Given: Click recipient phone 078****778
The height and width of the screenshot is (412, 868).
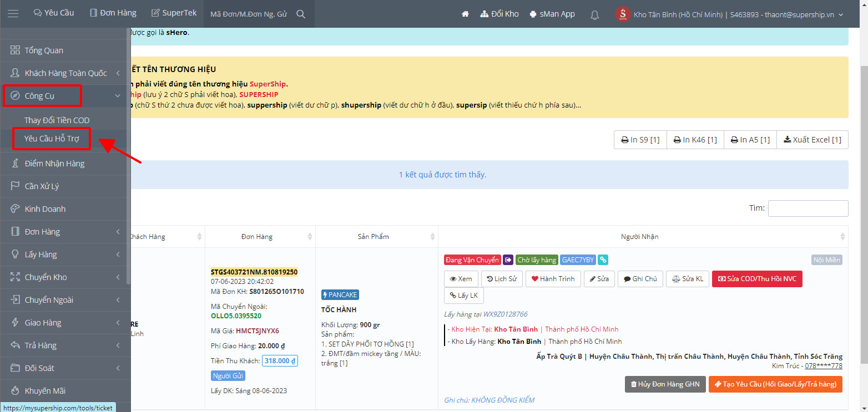Looking at the screenshot, I should point(824,366).
